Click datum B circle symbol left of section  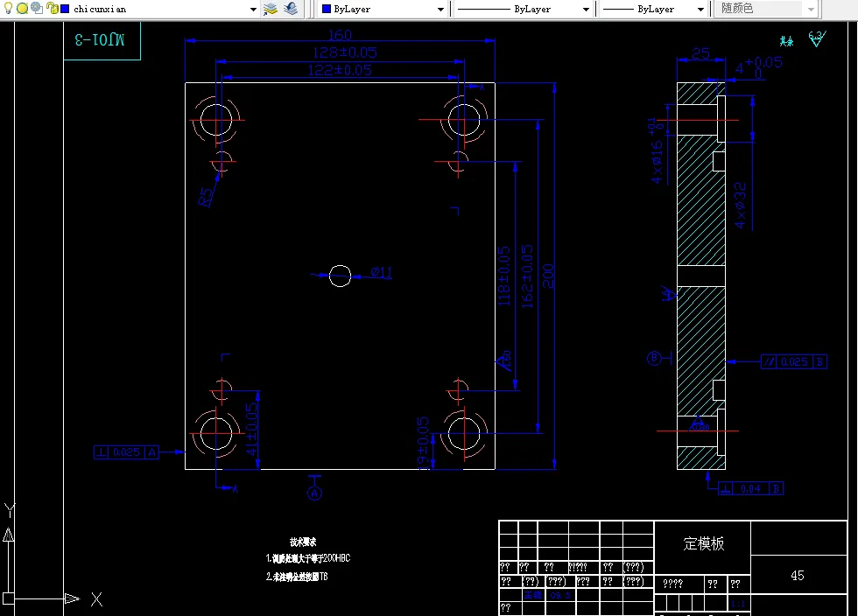click(654, 359)
